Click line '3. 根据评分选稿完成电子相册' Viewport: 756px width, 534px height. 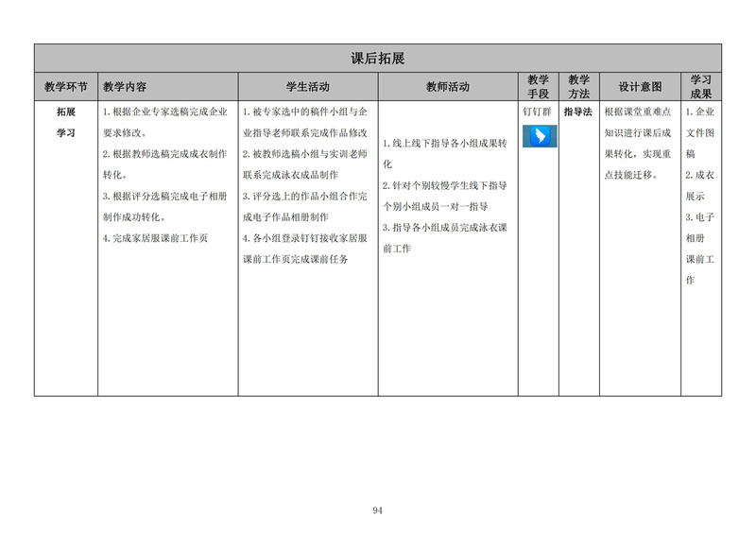click(164, 196)
